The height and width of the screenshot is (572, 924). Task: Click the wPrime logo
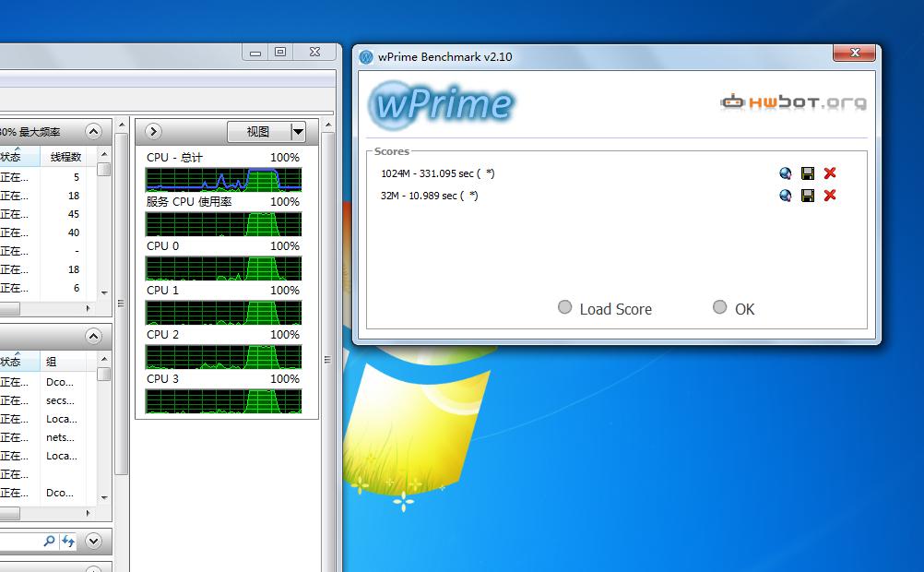point(441,104)
